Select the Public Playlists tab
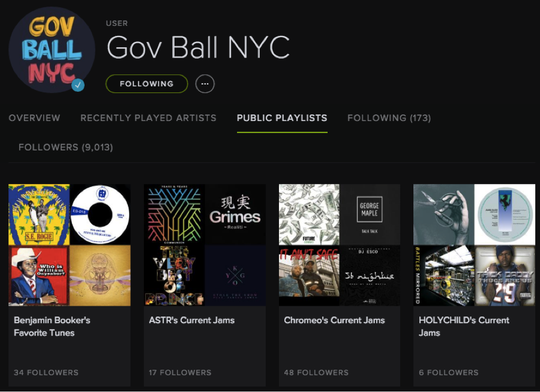This screenshot has height=392, width=540. click(282, 118)
